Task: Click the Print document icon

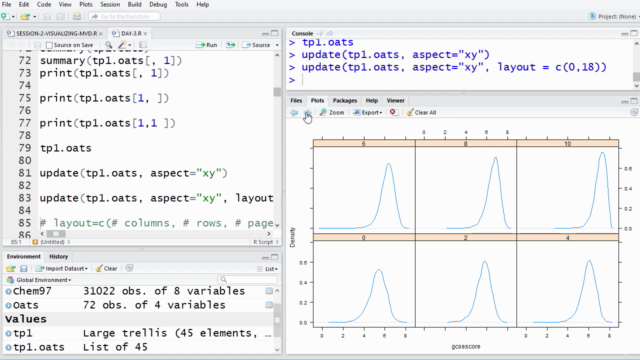Action: [77, 16]
